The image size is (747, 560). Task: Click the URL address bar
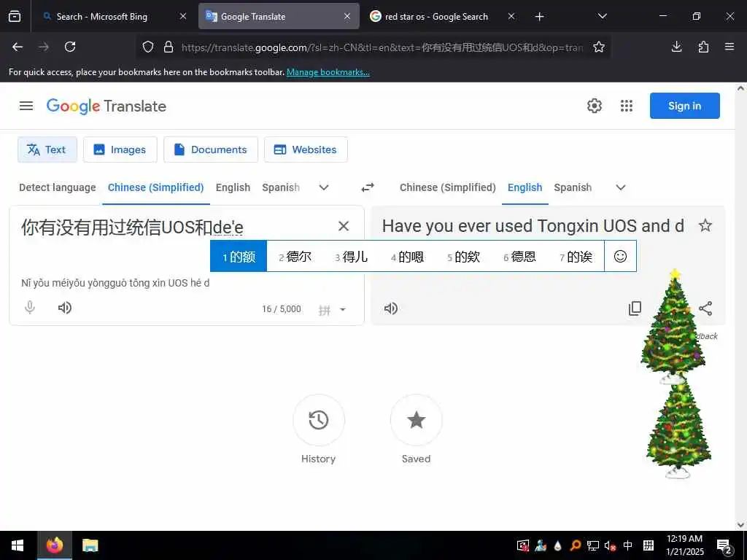click(x=382, y=47)
